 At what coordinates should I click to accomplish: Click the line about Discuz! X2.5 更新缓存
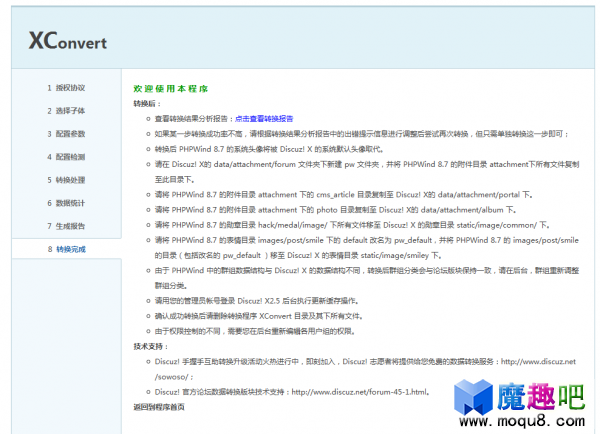click(257, 301)
